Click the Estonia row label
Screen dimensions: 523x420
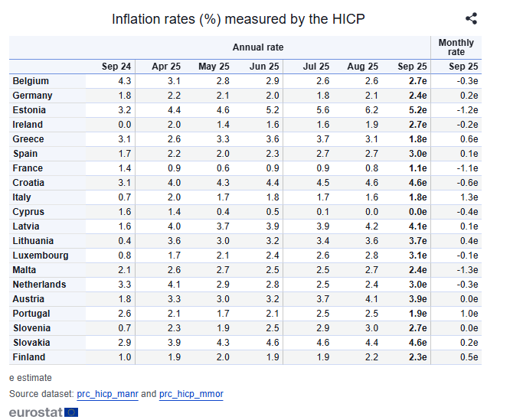30,110
